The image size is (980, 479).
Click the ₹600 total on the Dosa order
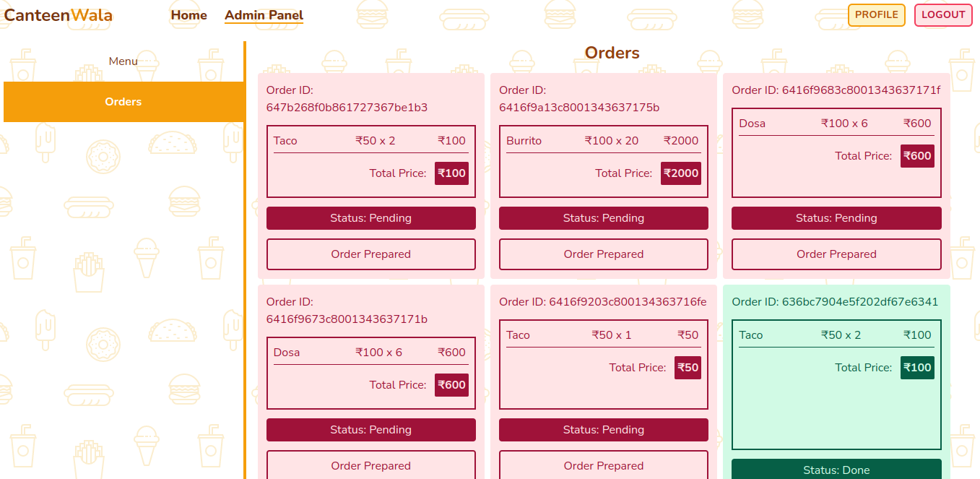pos(917,155)
